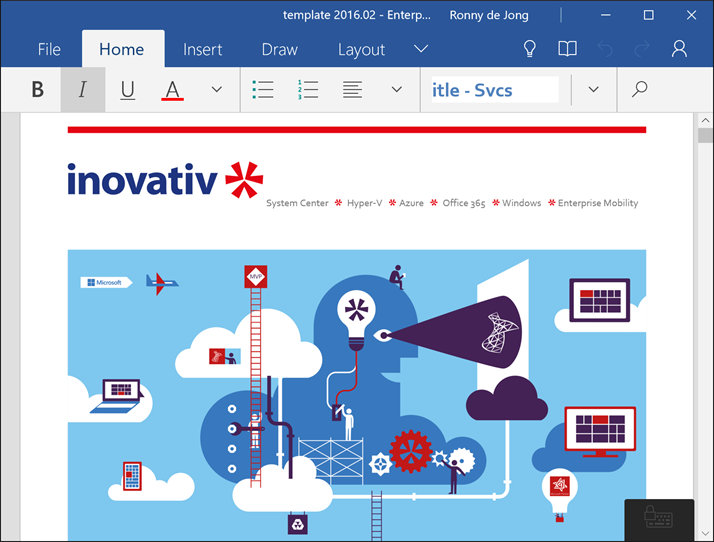Toggle Bold formatting

click(x=38, y=89)
